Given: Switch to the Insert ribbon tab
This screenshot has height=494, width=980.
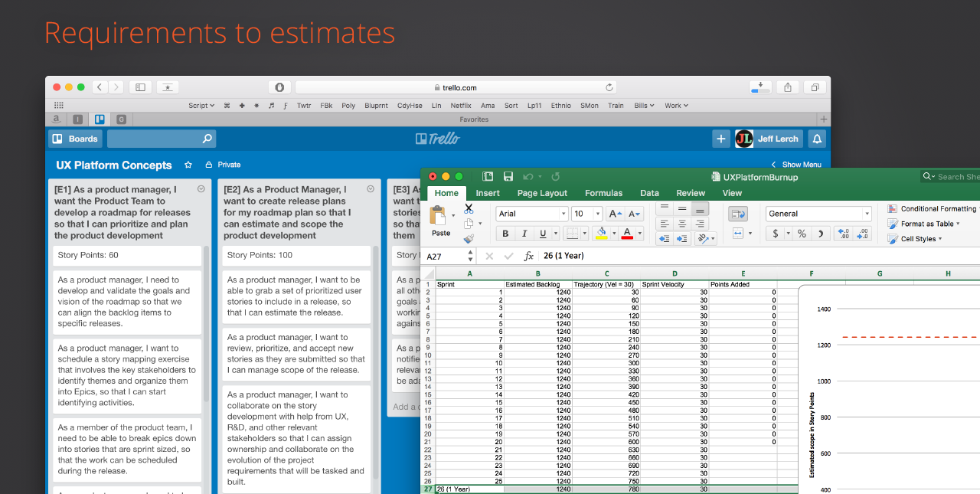Looking at the screenshot, I should [x=488, y=193].
